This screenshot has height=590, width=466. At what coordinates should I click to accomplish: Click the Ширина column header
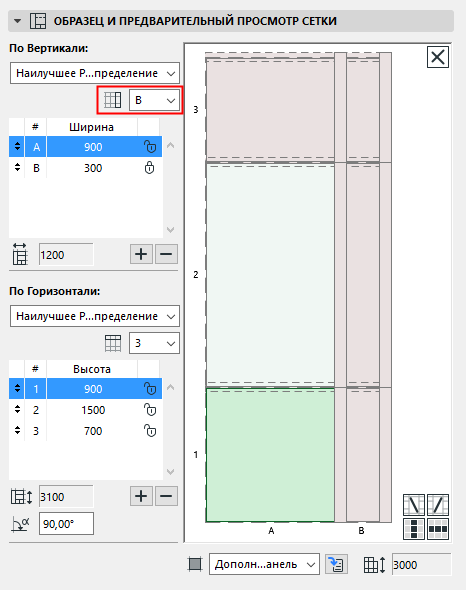tap(91, 127)
